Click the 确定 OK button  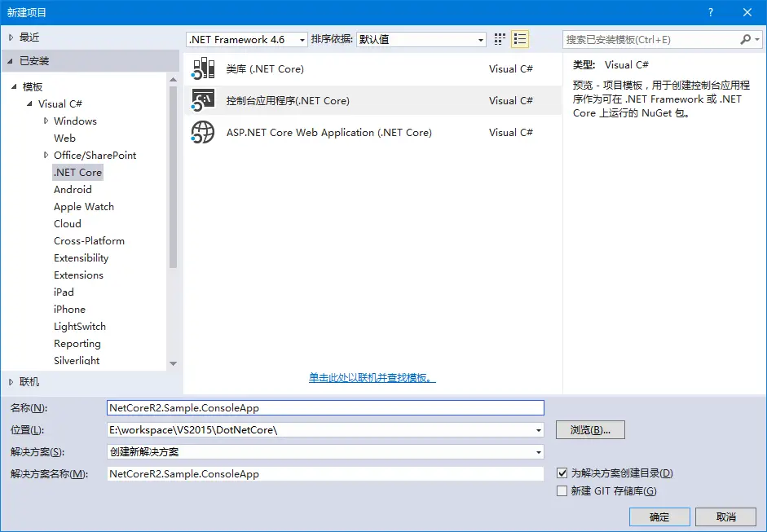click(x=659, y=517)
